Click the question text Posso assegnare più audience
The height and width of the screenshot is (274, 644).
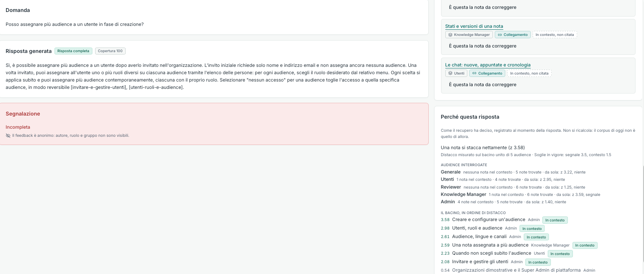click(x=75, y=24)
